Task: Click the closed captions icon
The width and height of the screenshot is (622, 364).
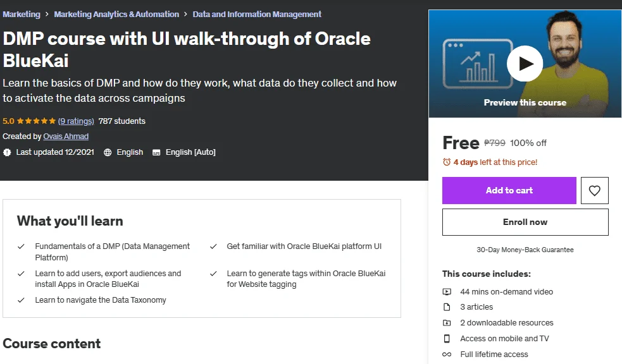Action: [x=156, y=152]
